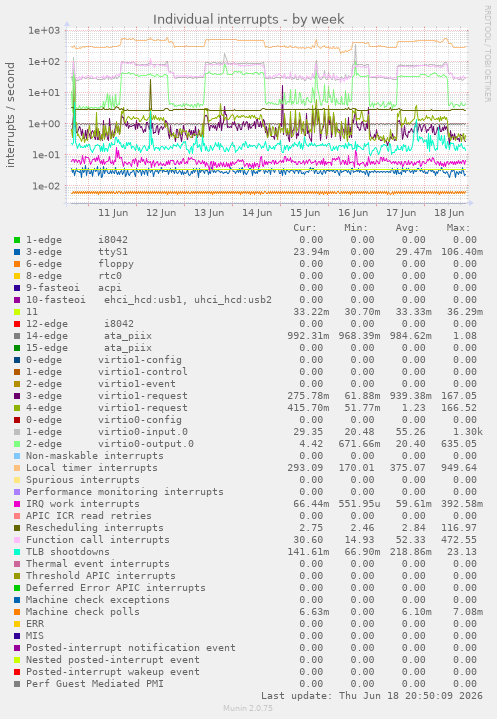Screen dimensions: 497x719
Task: Click the yellow swatch beside 8-edge rtc0
Action: click(x=17, y=276)
